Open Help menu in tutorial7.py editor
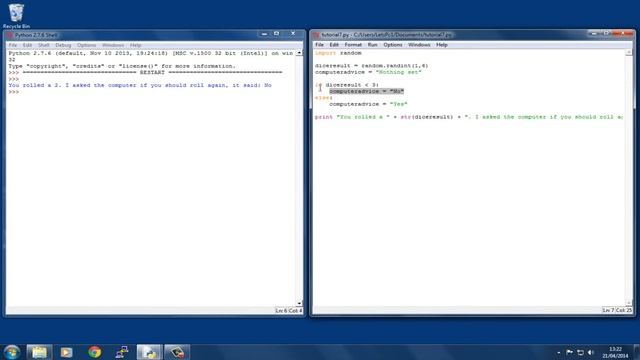The height and width of the screenshot is (360, 640). pos(442,45)
